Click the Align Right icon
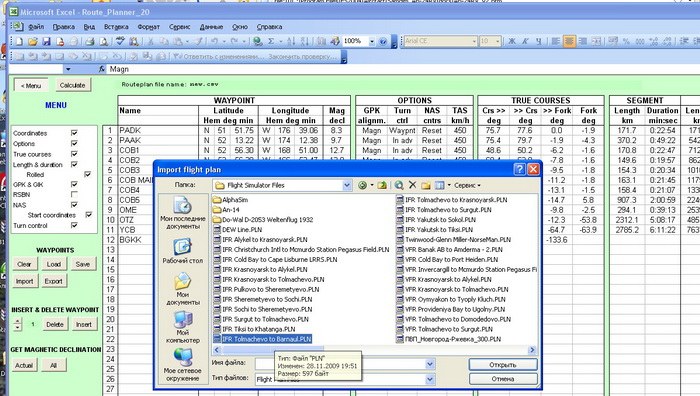Viewport: 700px width, 396px height. pos(583,41)
